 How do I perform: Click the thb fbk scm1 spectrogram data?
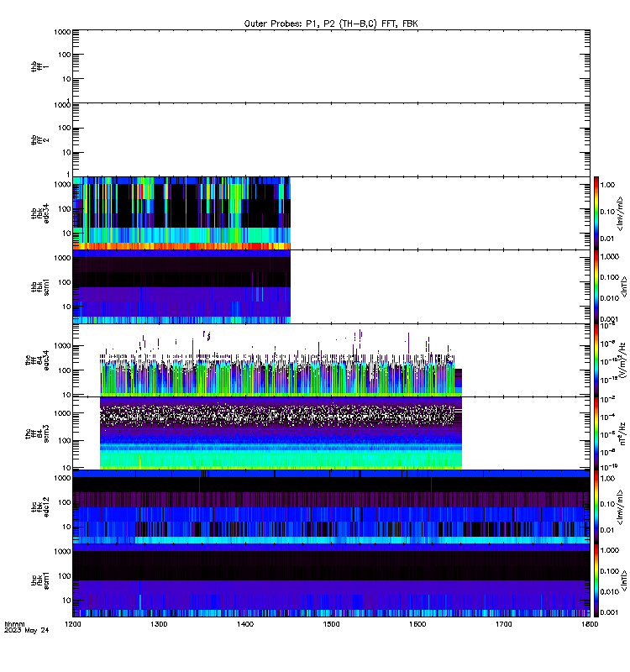coord(181,286)
